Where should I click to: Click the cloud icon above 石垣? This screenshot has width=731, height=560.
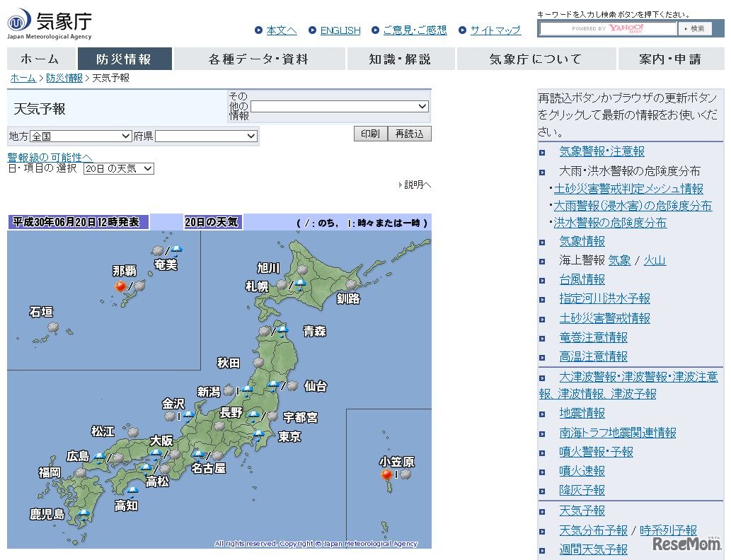coord(52,327)
